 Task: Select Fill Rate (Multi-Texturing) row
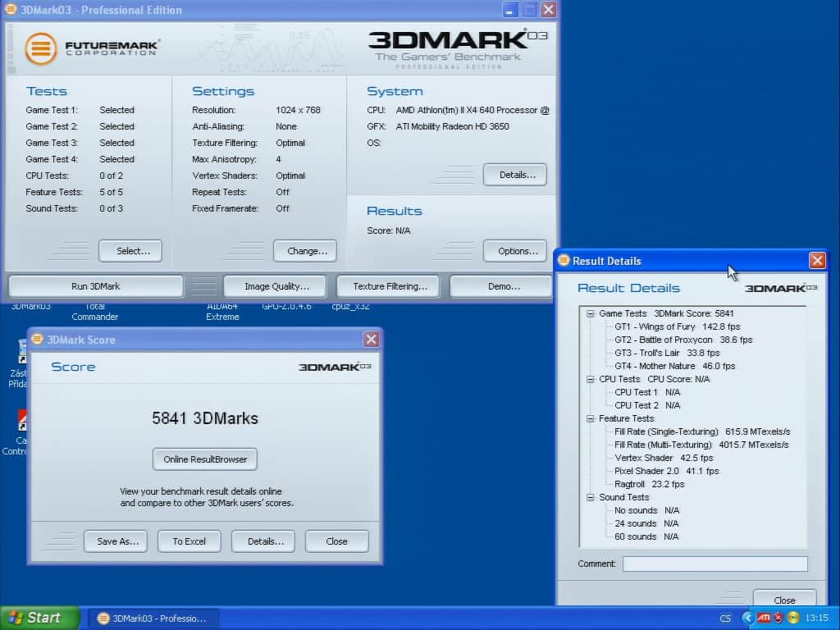click(701, 445)
